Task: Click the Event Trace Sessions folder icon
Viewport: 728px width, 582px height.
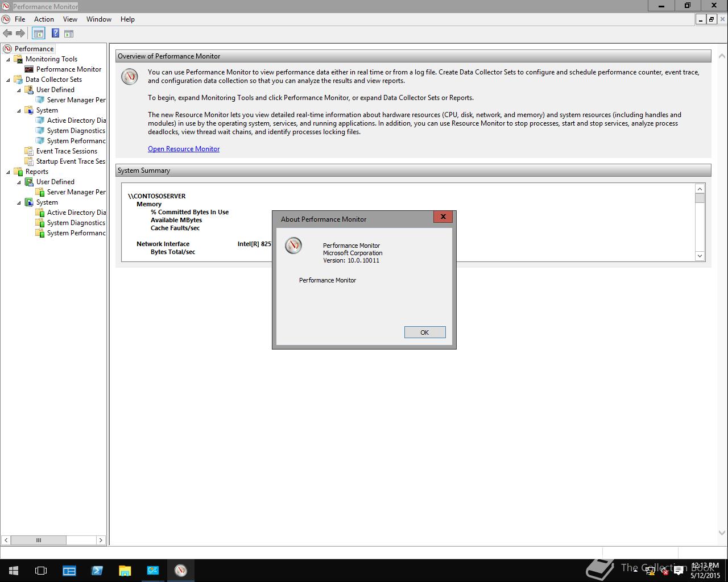Action: point(29,151)
